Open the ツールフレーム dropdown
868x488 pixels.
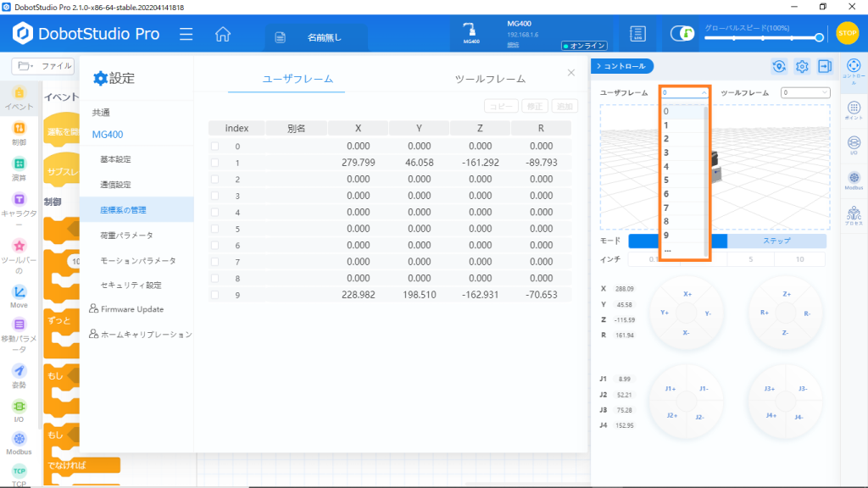[x=805, y=92]
